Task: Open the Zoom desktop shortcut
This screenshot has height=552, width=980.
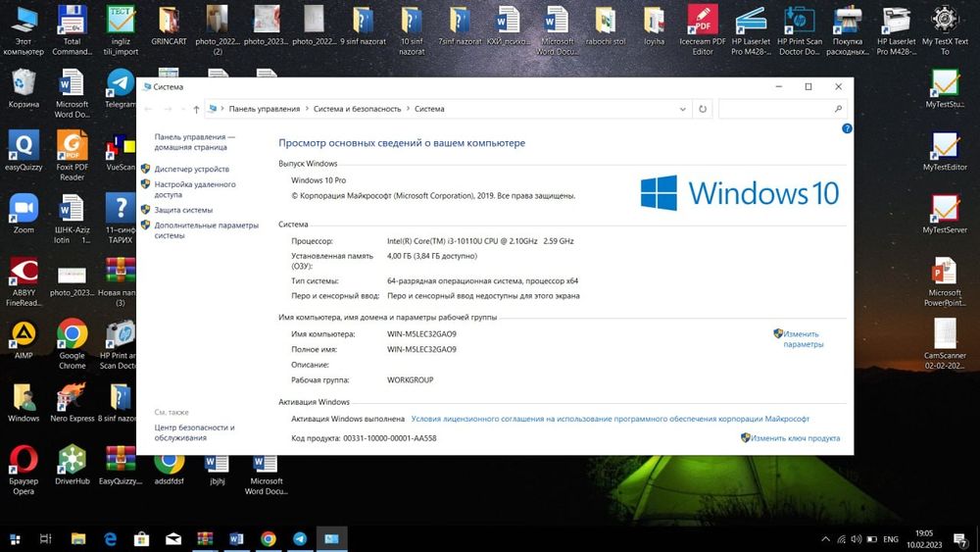Action: [24, 214]
